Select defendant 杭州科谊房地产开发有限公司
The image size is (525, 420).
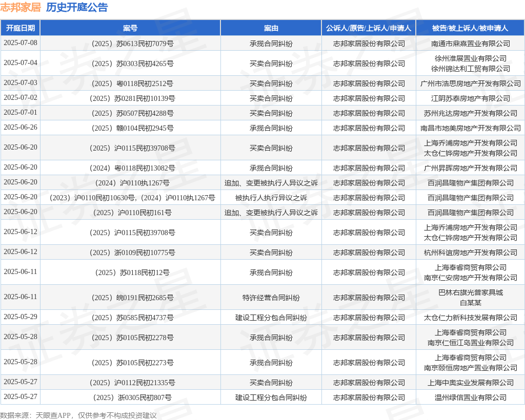pyautogui.click(x=471, y=253)
